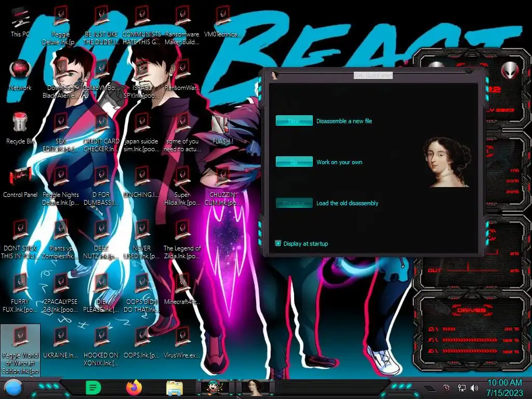Open File Explorer from the taskbar
Screen dimensions: 532x399
pyautogui.click(x=175, y=388)
